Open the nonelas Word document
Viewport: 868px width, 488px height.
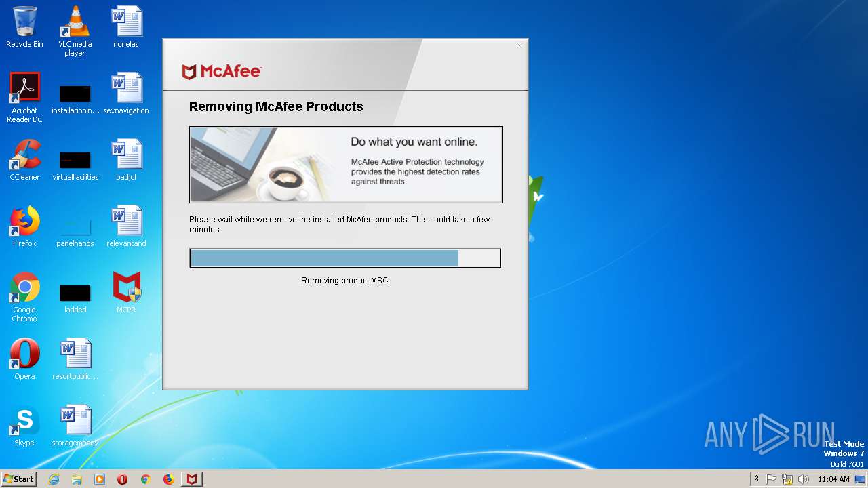[126, 27]
